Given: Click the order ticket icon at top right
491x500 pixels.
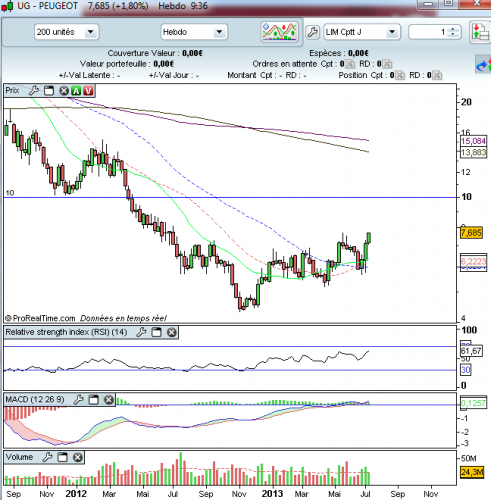Looking at the screenshot, I should point(480,32).
